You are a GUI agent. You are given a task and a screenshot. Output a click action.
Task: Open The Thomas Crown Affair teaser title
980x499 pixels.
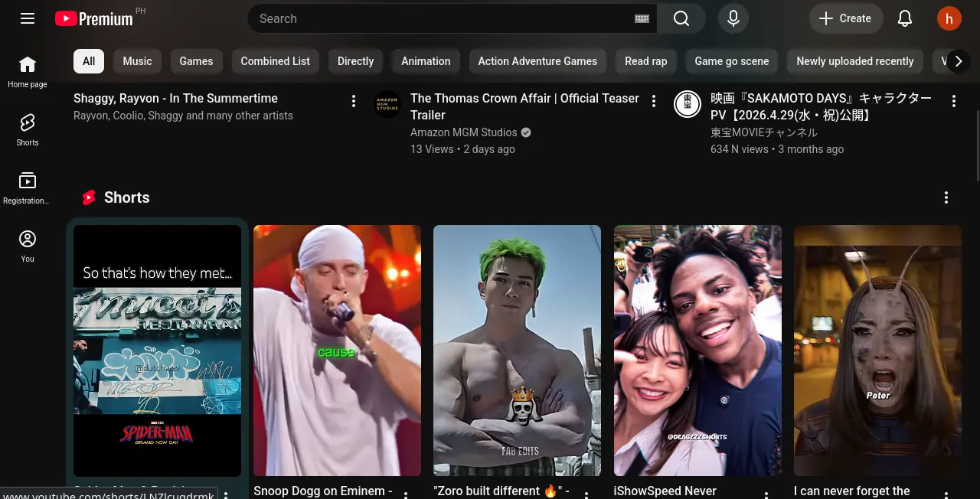click(525, 106)
